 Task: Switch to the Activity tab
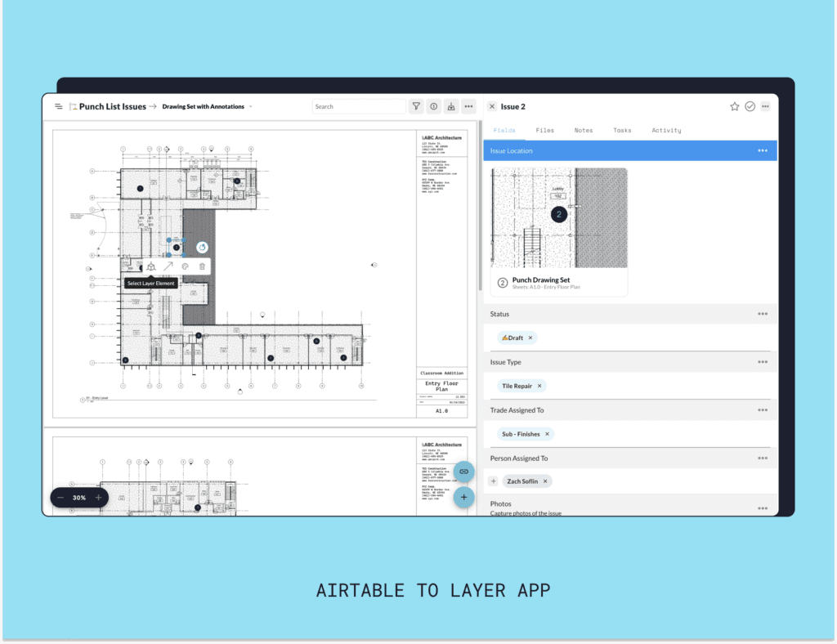coord(666,130)
